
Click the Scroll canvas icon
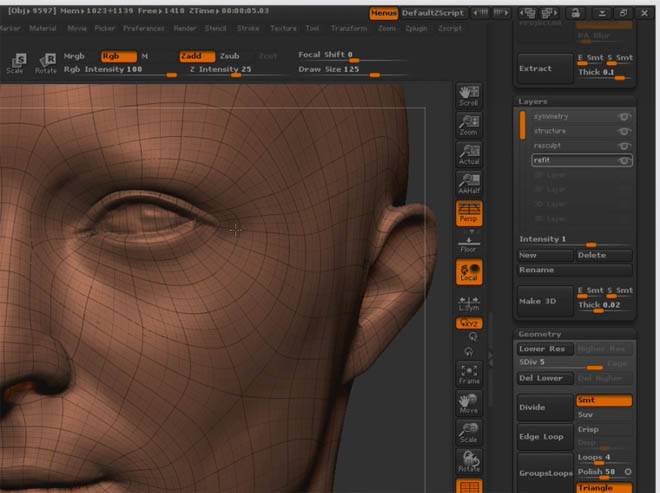469,96
